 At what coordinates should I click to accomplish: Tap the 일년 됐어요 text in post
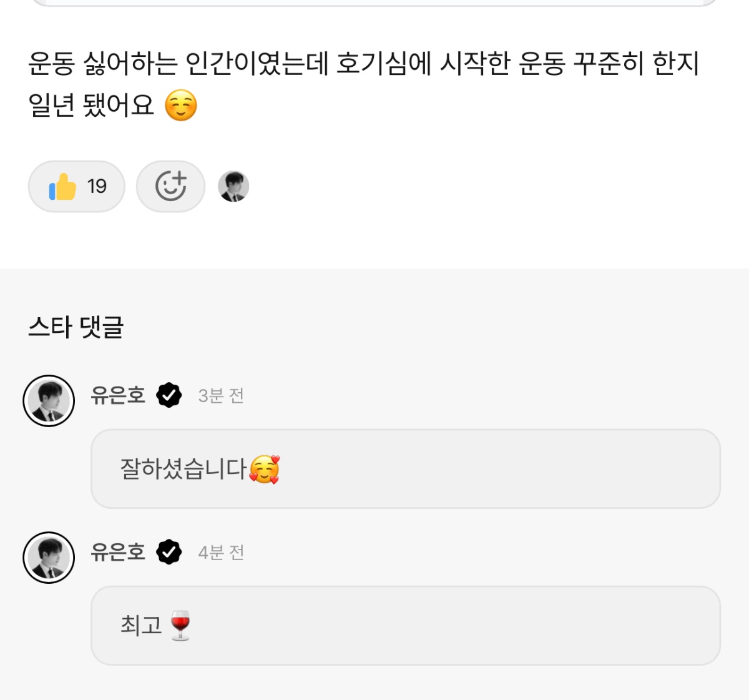coord(91,105)
